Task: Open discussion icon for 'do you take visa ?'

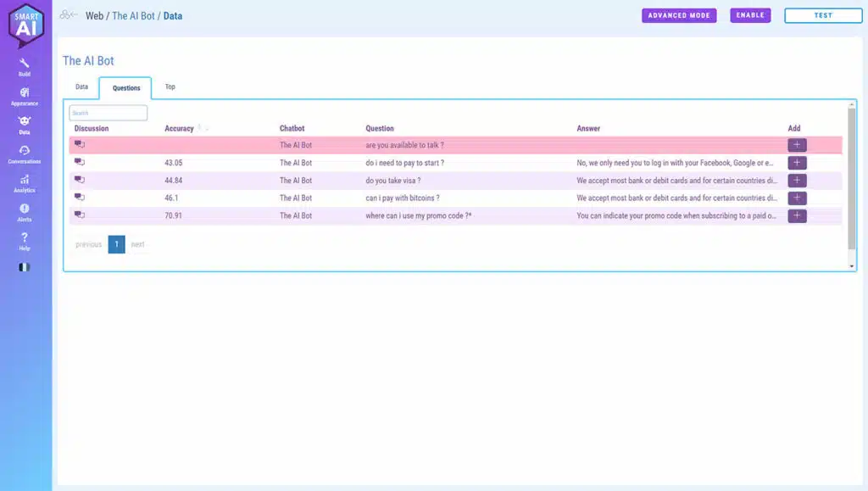Action: point(80,180)
